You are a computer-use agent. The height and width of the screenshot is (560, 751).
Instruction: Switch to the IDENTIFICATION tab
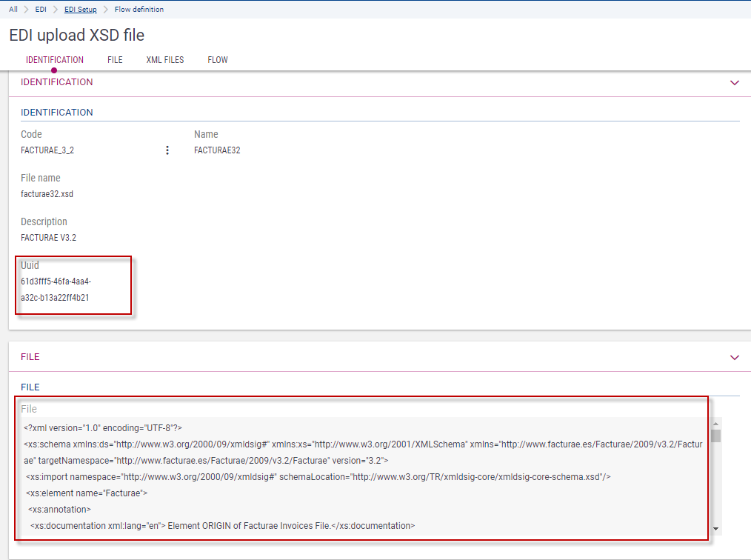pyautogui.click(x=54, y=60)
